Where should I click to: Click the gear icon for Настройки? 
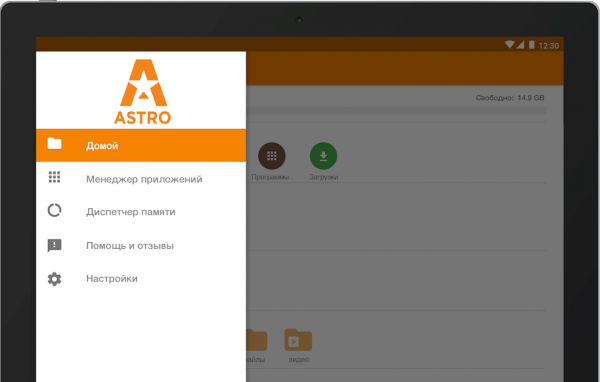click(x=54, y=279)
